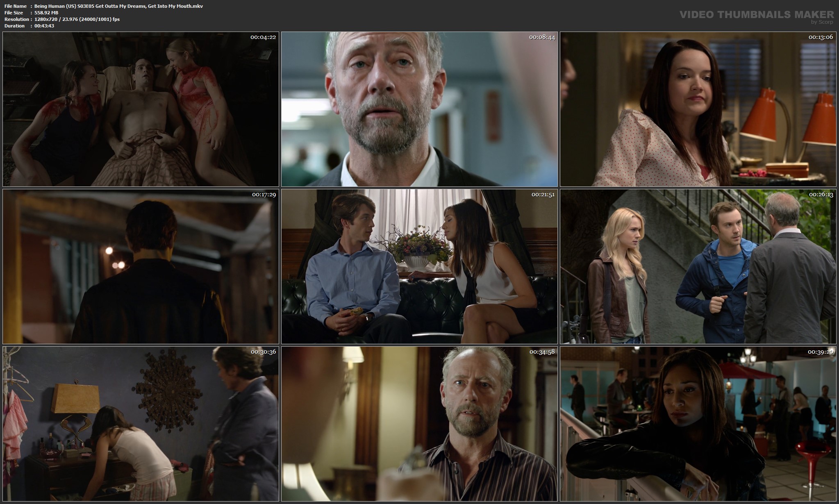This screenshot has width=839, height=504.
Task: Click the thumbnail timestamped 00:04:22
Action: (141, 109)
